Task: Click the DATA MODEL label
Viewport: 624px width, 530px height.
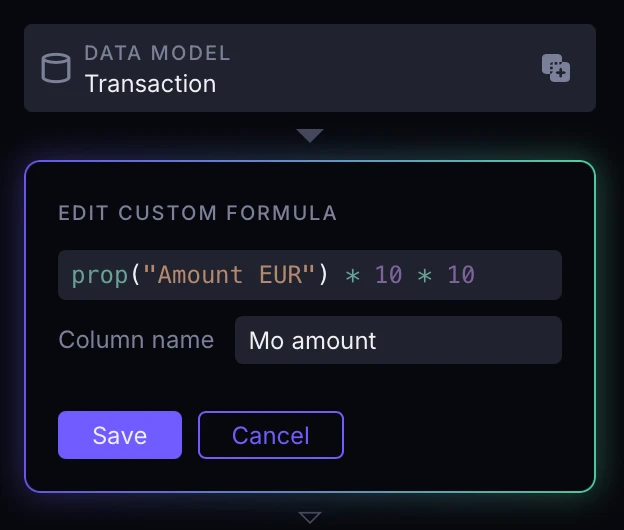Action: coord(157,53)
